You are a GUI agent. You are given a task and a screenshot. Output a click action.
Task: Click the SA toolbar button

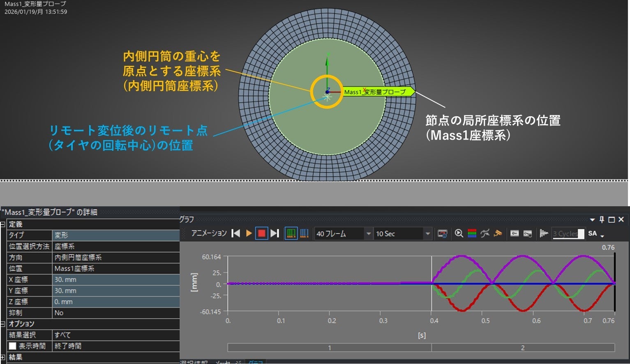point(592,233)
